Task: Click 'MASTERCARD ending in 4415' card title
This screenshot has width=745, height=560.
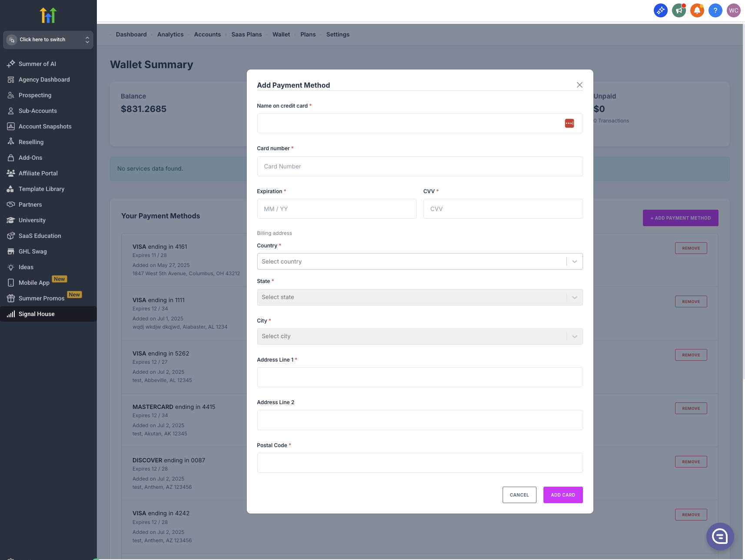Action: coord(174,407)
